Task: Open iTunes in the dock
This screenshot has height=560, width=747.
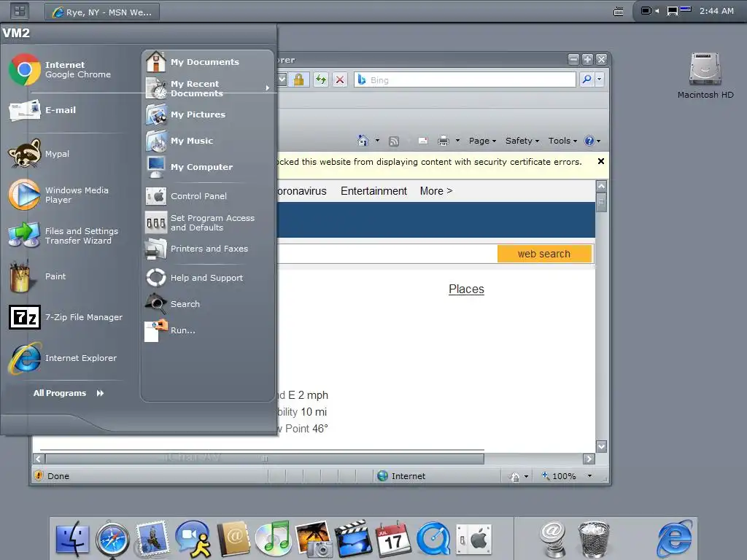Action: coord(274,539)
